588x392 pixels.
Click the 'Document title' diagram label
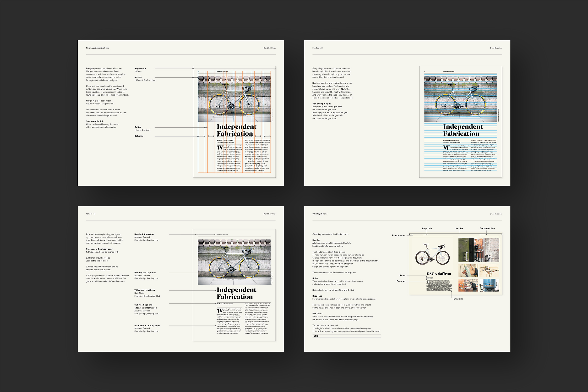(487, 229)
